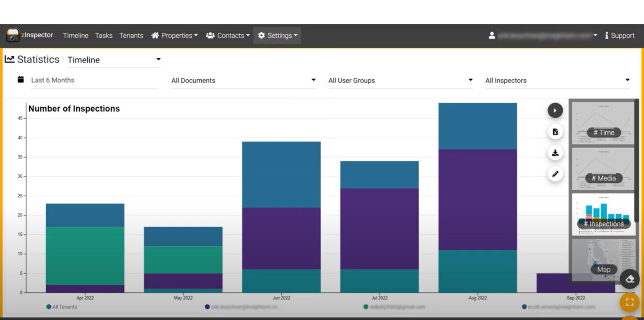Click the Support link

point(619,35)
